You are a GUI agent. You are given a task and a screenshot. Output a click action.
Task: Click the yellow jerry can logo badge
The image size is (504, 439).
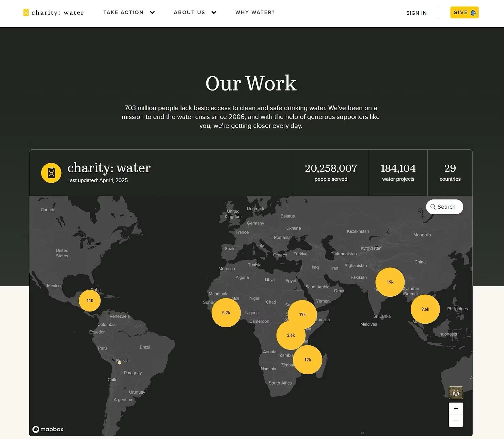coord(51,173)
